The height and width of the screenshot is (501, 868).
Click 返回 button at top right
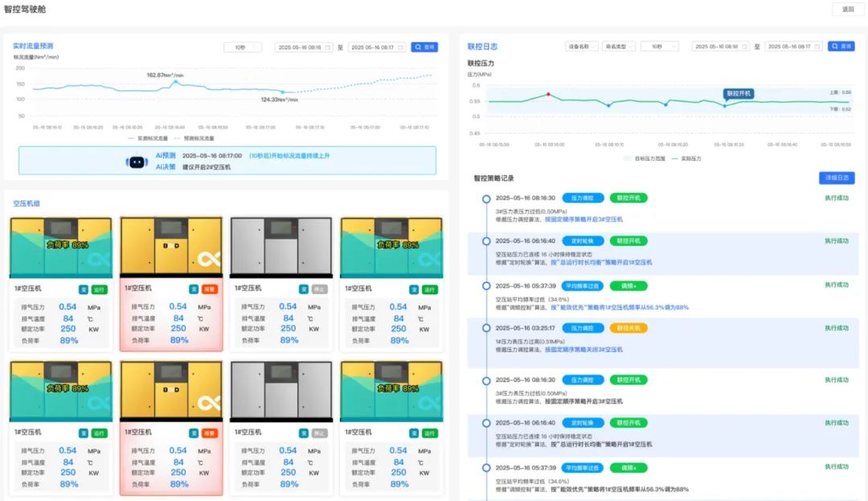tap(847, 10)
